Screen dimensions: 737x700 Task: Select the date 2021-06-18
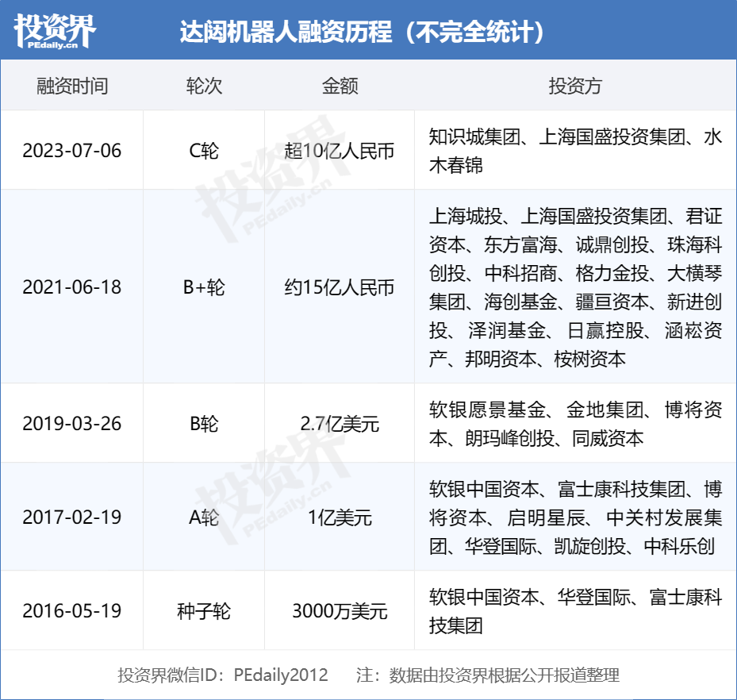point(72,287)
